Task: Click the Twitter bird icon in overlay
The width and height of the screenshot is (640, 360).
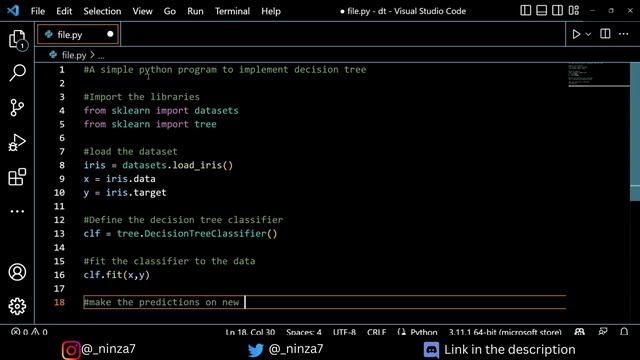Action: (x=256, y=350)
